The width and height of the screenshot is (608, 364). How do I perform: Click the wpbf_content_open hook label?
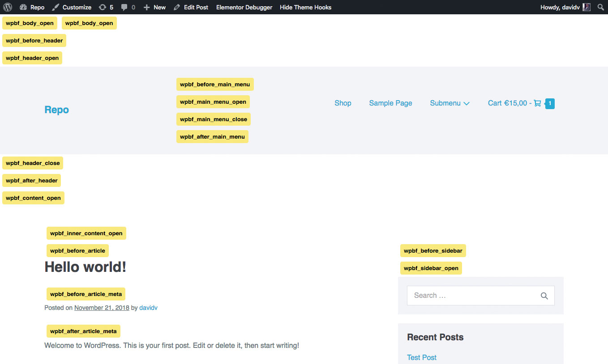pos(33,198)
